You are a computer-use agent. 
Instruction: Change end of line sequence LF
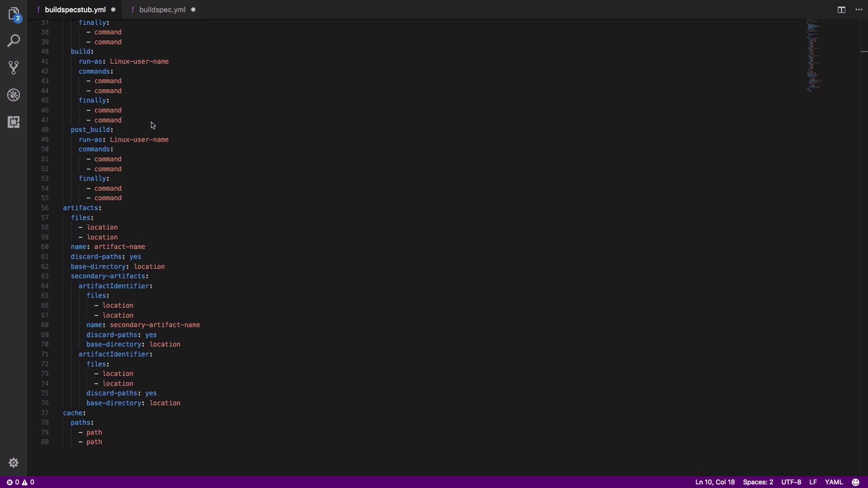pyautogui.click(x=813, y=482)
